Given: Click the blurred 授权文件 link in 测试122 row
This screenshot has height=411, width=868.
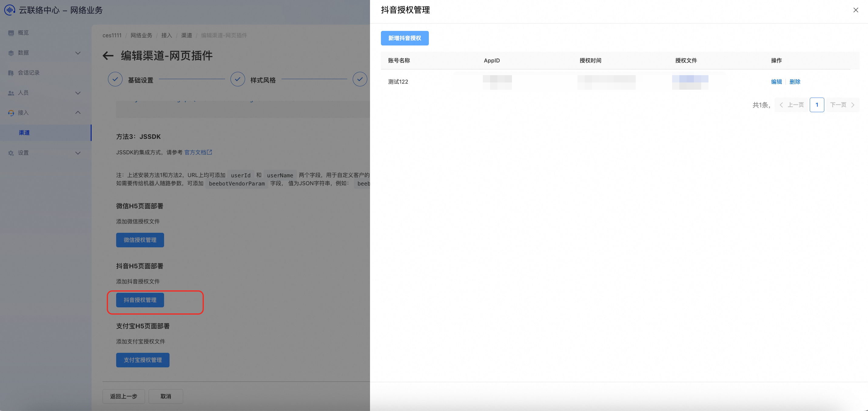Looking at the screenshot, I should 690,82.
